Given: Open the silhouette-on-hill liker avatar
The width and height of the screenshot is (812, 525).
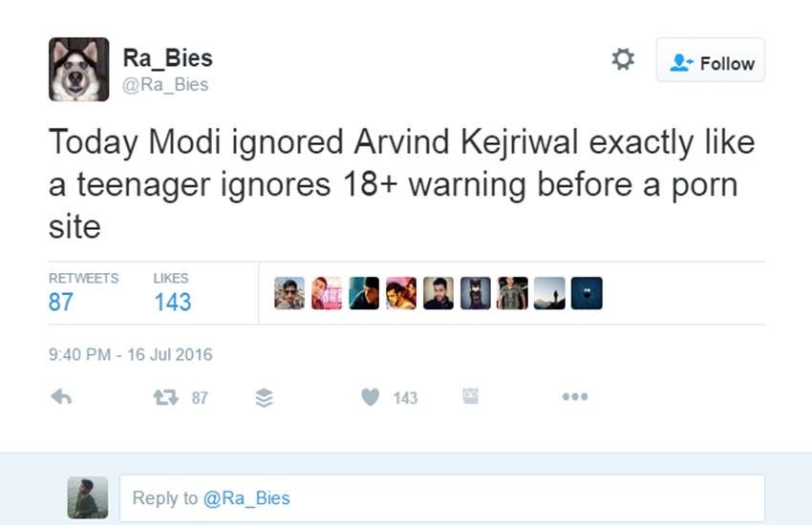Looking at the screenshot, I should 549,293.
